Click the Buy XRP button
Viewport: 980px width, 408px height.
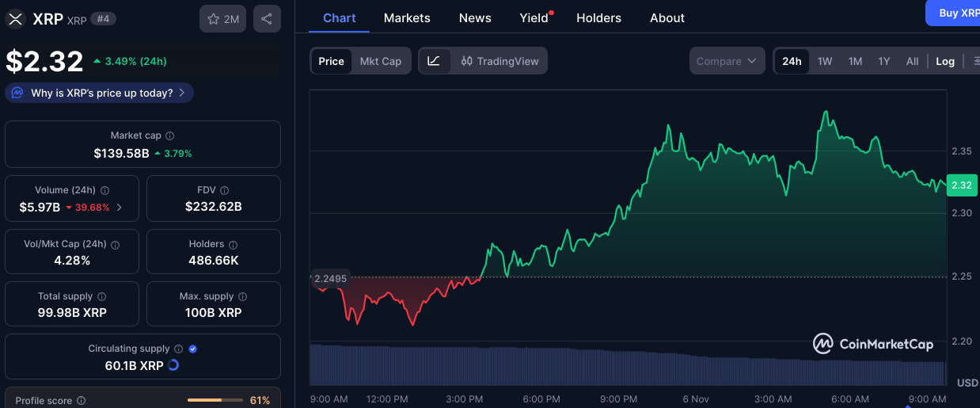pos(956,13)
